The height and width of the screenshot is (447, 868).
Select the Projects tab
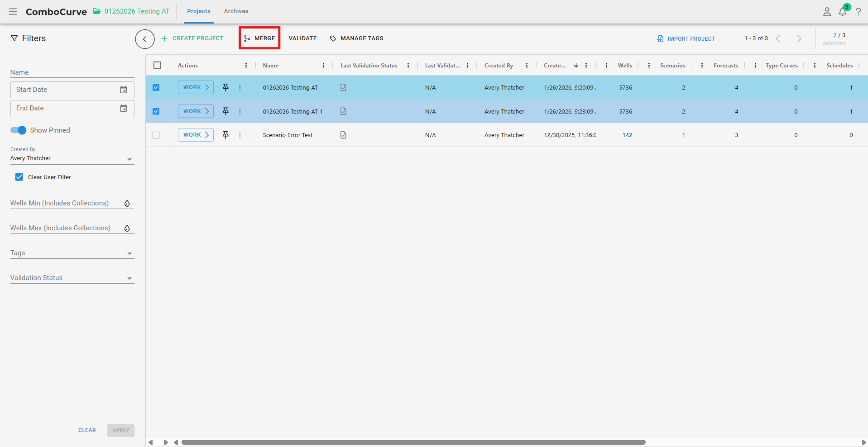pos(199,11)
